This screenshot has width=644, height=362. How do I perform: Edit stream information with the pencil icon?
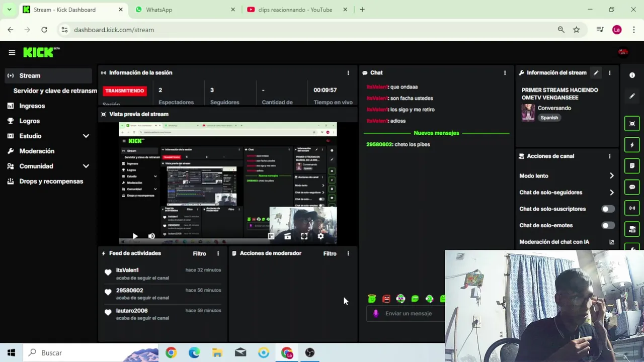(x=596, y=73)
